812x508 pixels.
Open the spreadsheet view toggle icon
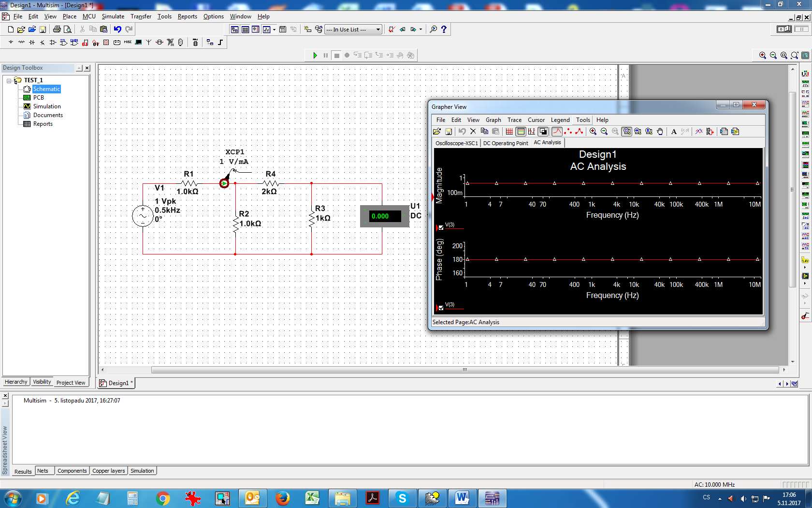[x=246, y=30]
